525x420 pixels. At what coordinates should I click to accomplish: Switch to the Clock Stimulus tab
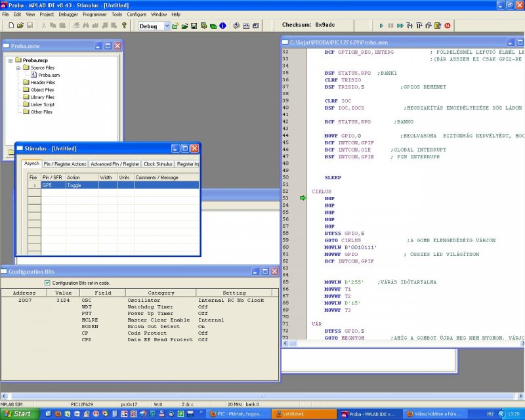[158, 164]
